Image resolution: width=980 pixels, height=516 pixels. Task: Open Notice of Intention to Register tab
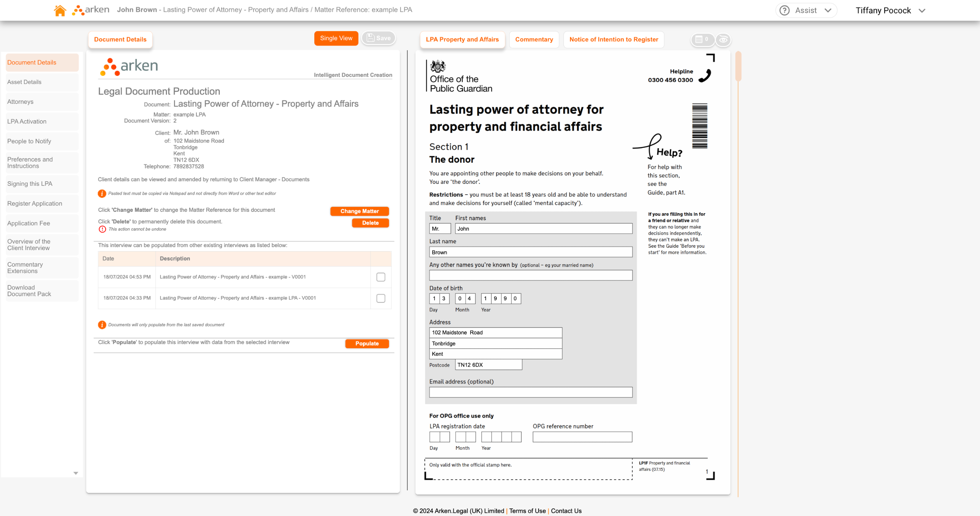pyautogui.click(x=613, y=39)
